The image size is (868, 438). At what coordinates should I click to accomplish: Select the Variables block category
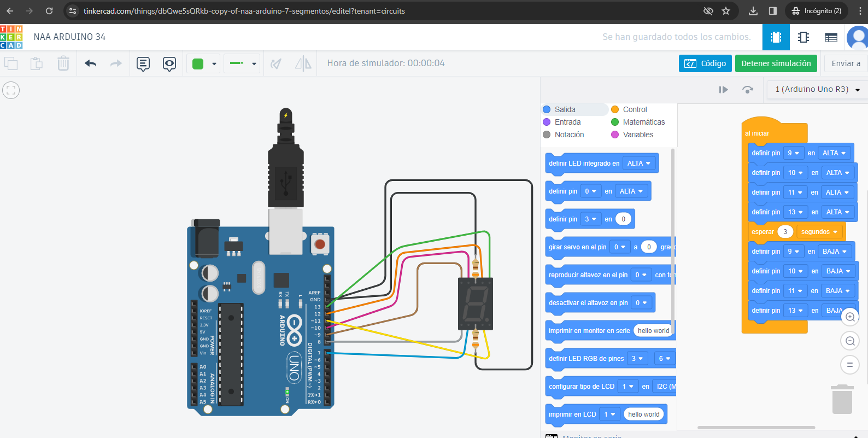pos(637,135)
